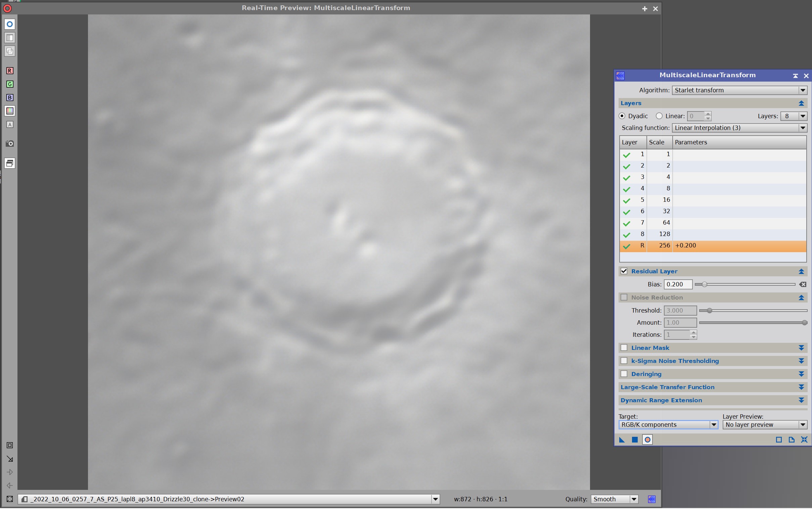Select the Blue channel display icon
Screen dimensions: 812x509
tap(10, 98)
